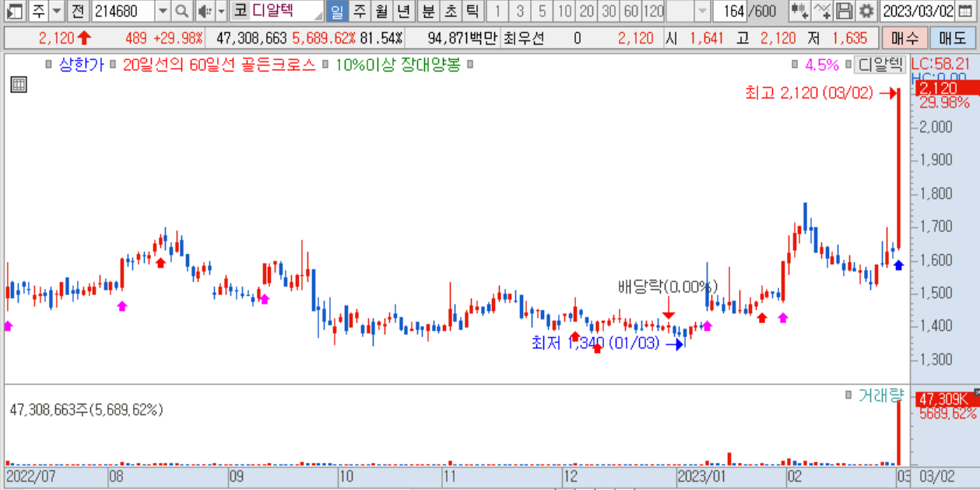Click the 상한가 legend label
The height and width of the screenshot is (490, 980).
pos(81,65)
